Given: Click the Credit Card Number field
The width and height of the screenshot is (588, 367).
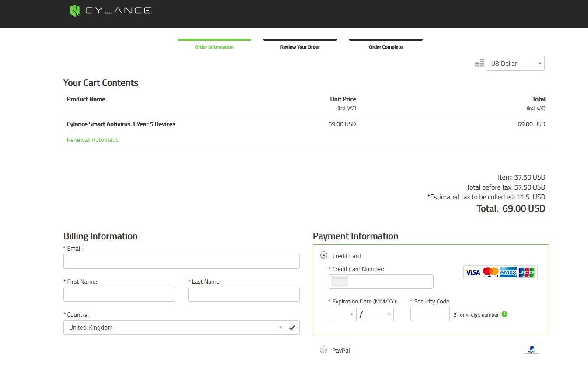Looking at the screenshot, I should (x=381, y=282).
